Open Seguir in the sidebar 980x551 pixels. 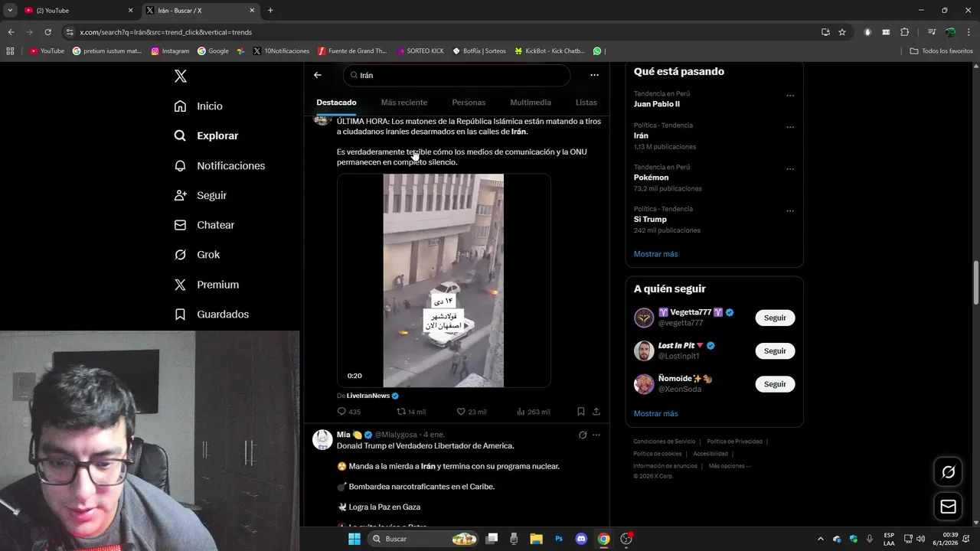tap(200, 195)
